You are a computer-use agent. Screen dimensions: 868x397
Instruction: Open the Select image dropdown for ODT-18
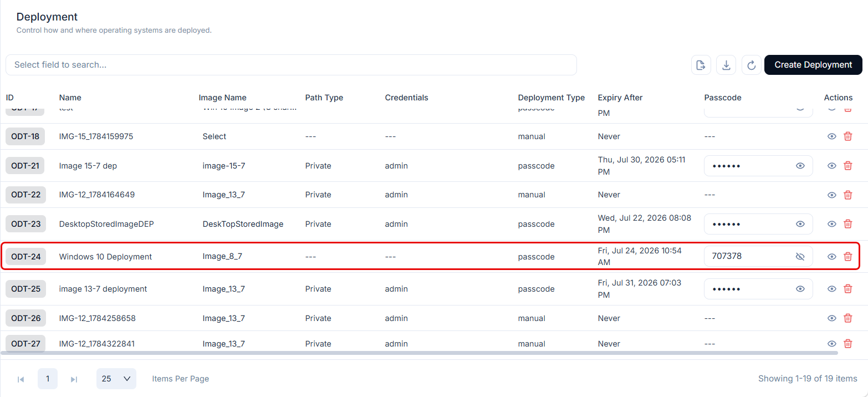point(215,136)
